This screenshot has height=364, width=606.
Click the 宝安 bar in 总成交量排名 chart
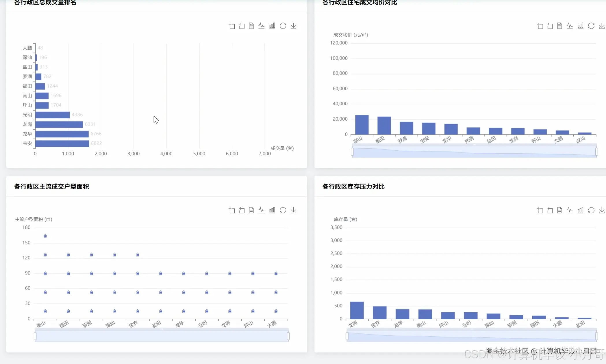[62, 143]
